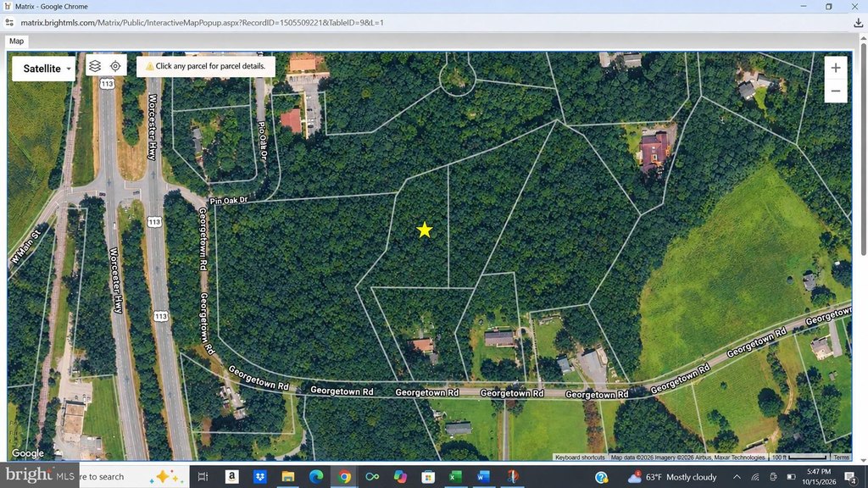Select the Map tab
Image resolution: width=868 pixels, height=488 pixels.
click(x=17, y=41)
